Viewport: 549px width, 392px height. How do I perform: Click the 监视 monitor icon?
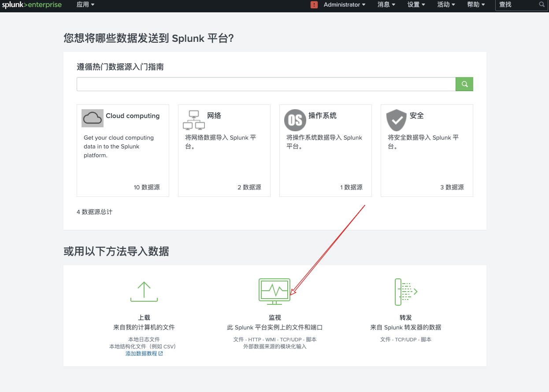click(x=274, y=292)
